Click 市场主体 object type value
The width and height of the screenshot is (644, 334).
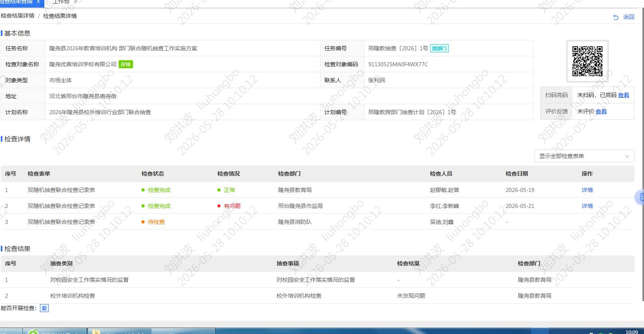point(60,80)
